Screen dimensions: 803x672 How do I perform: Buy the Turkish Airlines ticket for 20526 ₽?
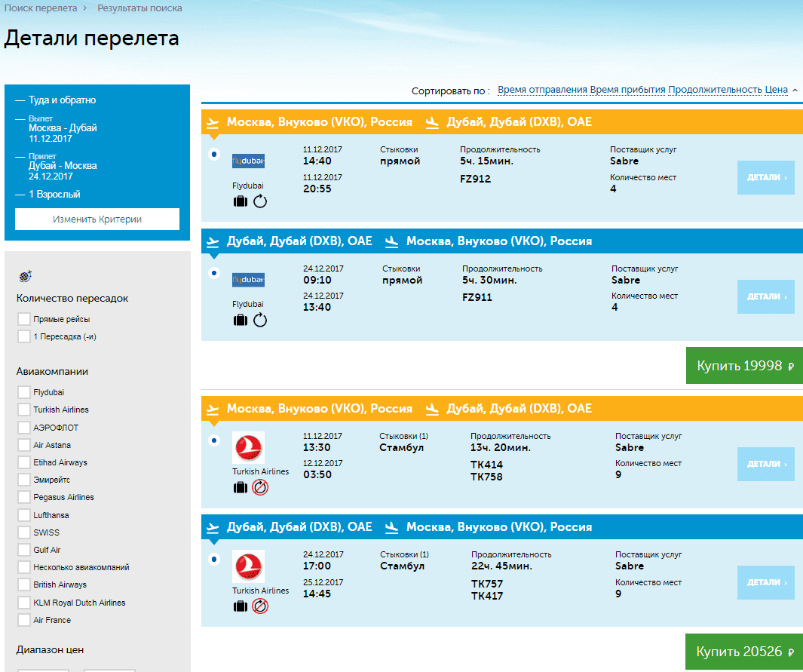pos(744,652)
